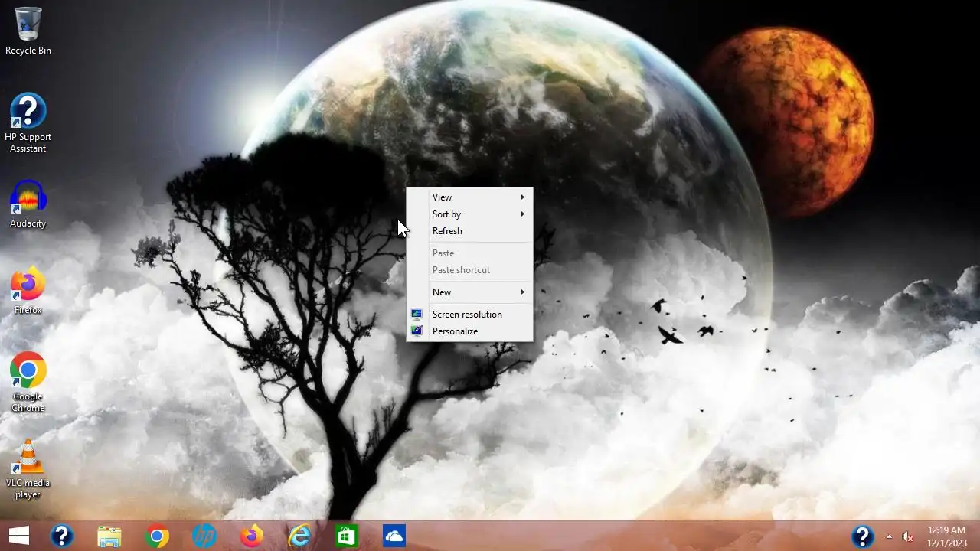Open Internet Explorer from the taskbar
Screen dimensions: 980x551
coord(299,536)
